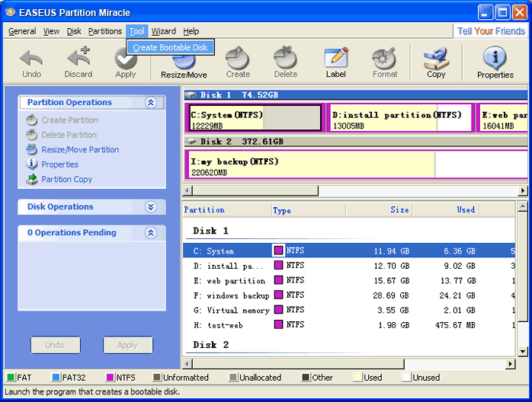The height and width of the screenshot is (402, 532).
Task: Click disk map horizontal scrollbar right arrow
Action: (x=523, y=191)
